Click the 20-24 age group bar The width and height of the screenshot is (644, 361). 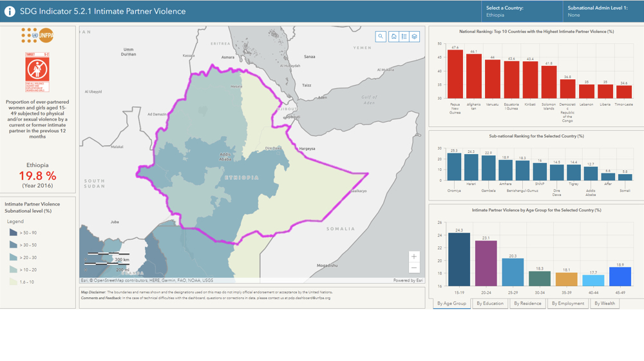click(x=486, y=263)
